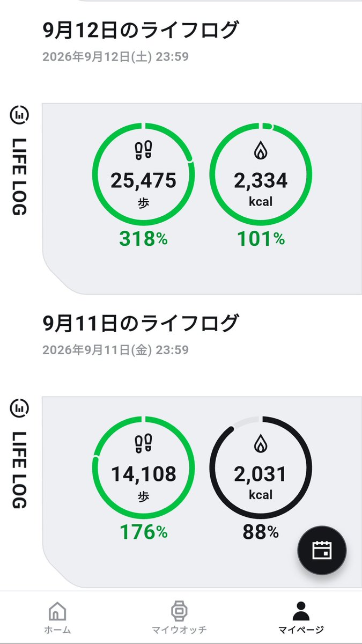Image resolution: width=362 pixels, height=644 pixels.
Task: Open the 9月12日のライフログ heading
Action: point(140,30)
